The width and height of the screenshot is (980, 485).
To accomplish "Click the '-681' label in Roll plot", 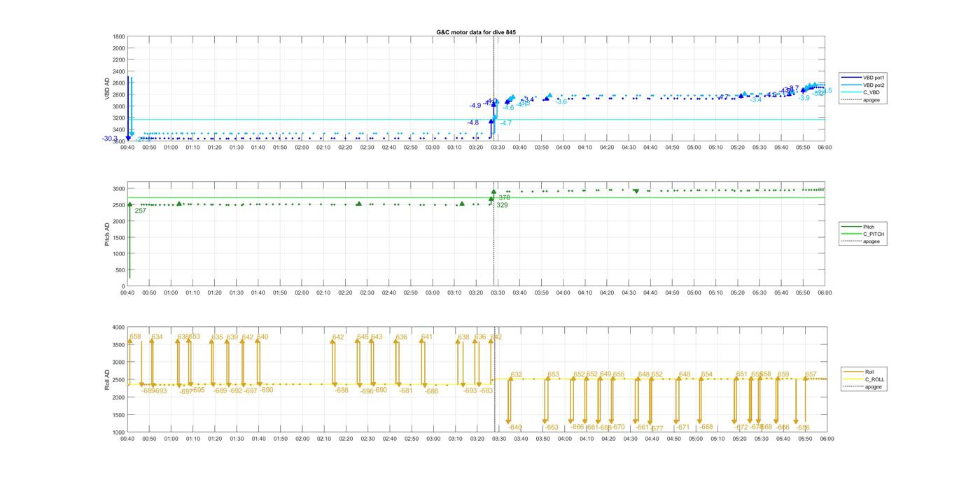I will tap(406, 391).
